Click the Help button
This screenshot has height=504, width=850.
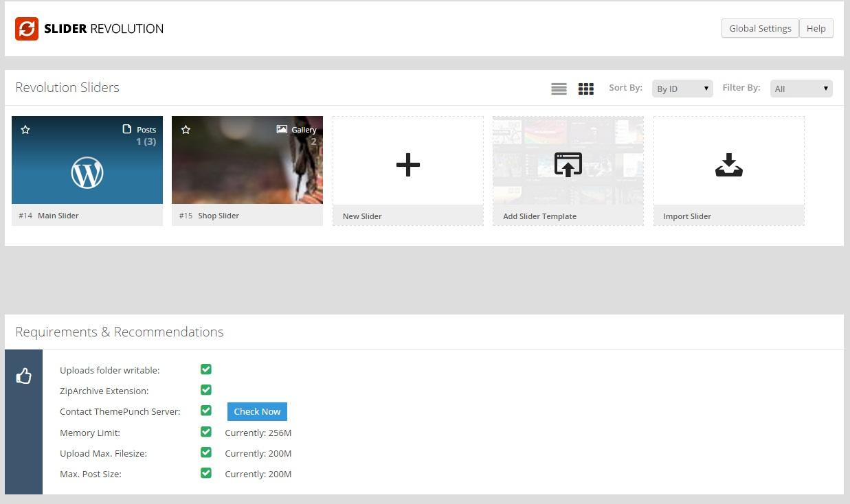(x=816, y=28)
